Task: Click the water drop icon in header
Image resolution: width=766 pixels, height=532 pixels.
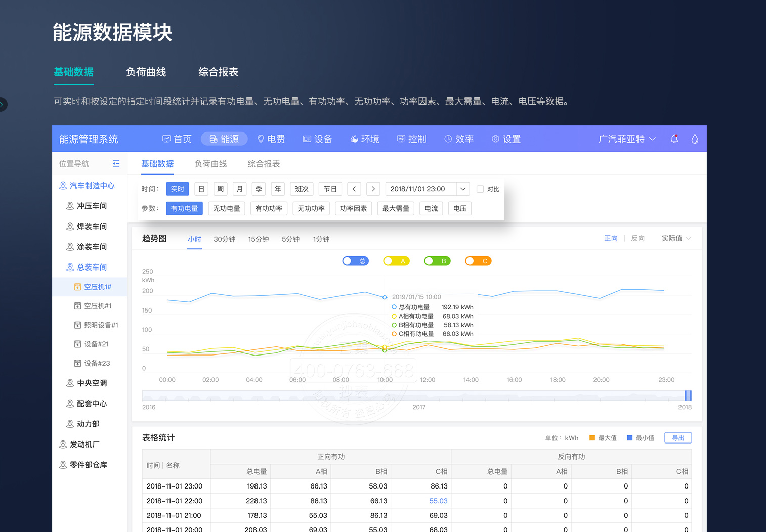Action: click(x=695, y=139)
